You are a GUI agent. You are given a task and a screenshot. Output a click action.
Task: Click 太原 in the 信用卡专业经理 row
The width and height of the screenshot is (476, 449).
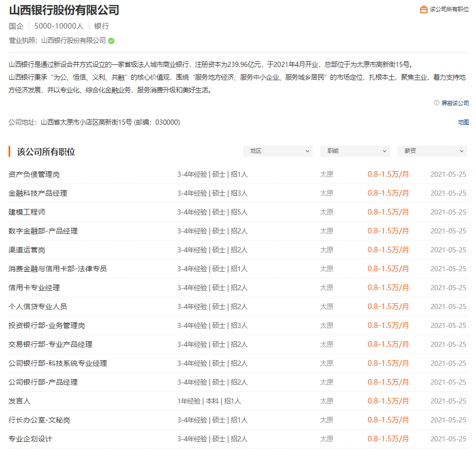[x=327, y=288]
